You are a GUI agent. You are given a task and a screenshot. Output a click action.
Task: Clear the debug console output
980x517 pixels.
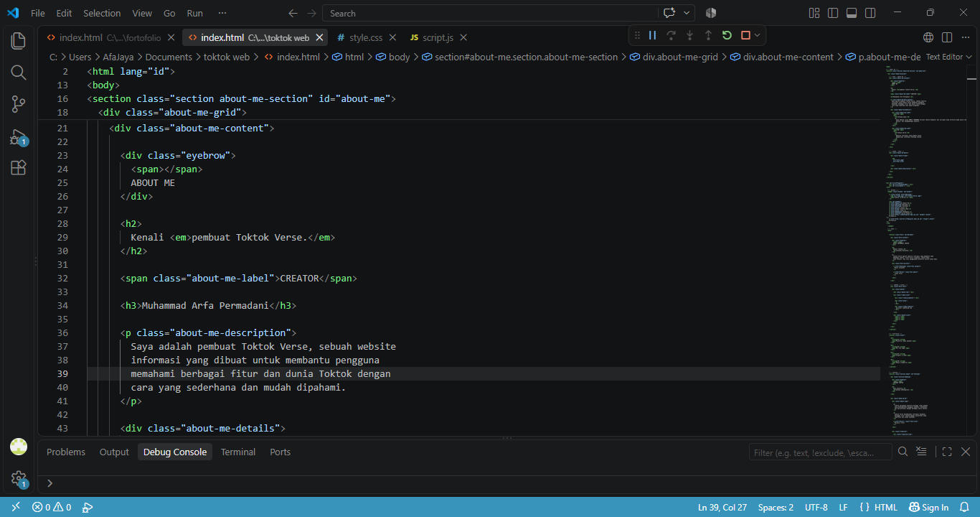point(921,452)
